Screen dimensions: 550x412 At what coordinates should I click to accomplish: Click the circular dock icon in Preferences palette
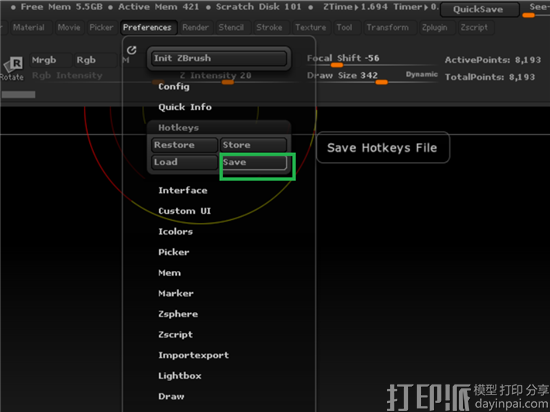tap(132, 50)
